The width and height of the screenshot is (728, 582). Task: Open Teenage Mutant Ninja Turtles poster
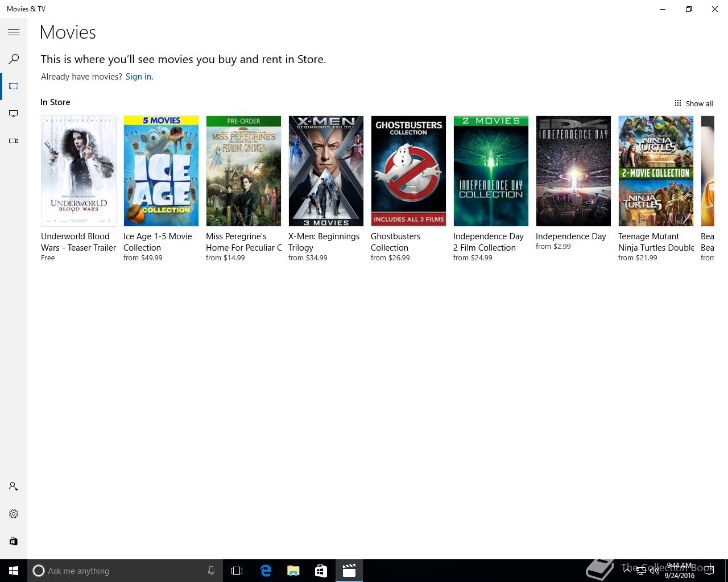coord(656,171)
